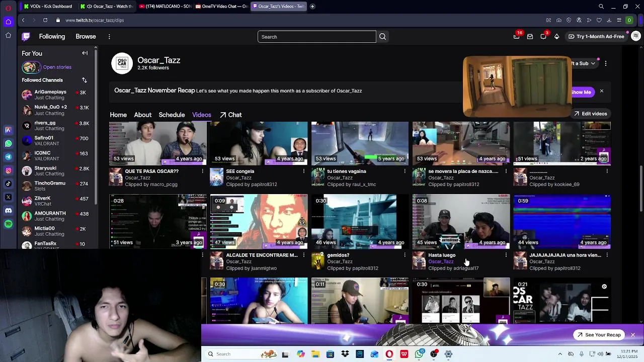The height and width of the screenshot is (362, 644).
Task: Open TikTok in Opera sidebar
Action: coord(9,184)
